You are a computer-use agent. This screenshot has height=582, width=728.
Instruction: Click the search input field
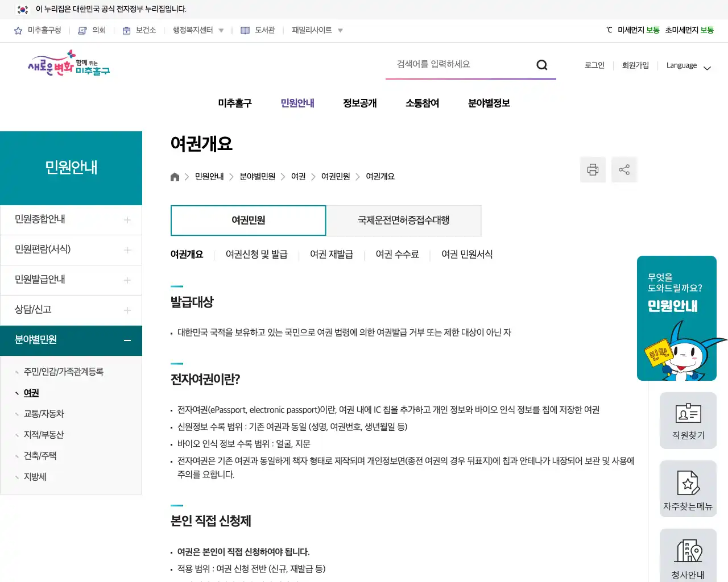[461, 64]
